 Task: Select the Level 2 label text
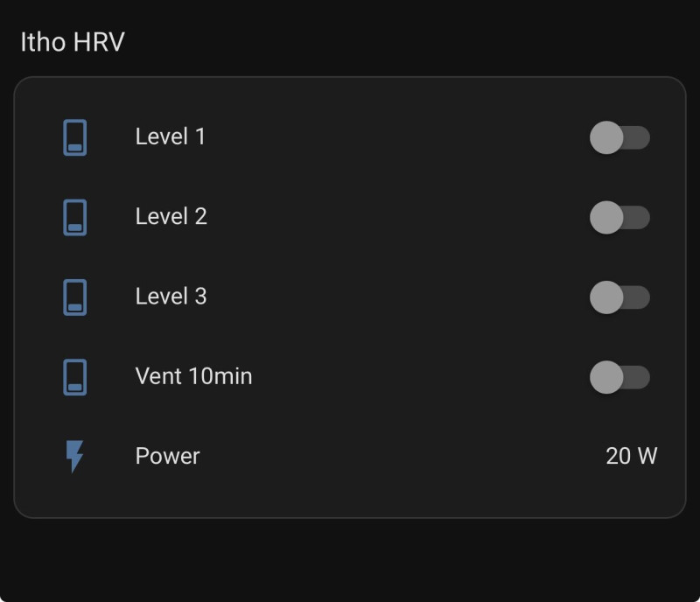click(x=171, y=216)
